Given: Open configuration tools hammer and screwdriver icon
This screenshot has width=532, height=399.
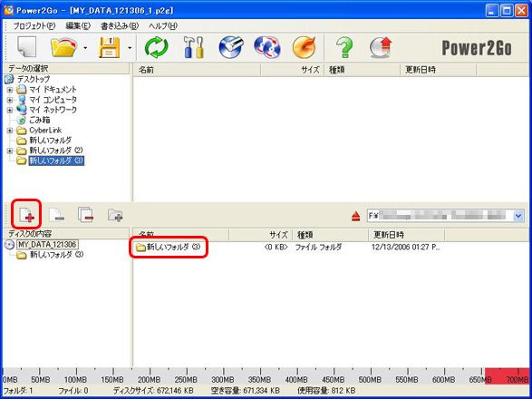Looking at the screenshot, I should point(193,47).
